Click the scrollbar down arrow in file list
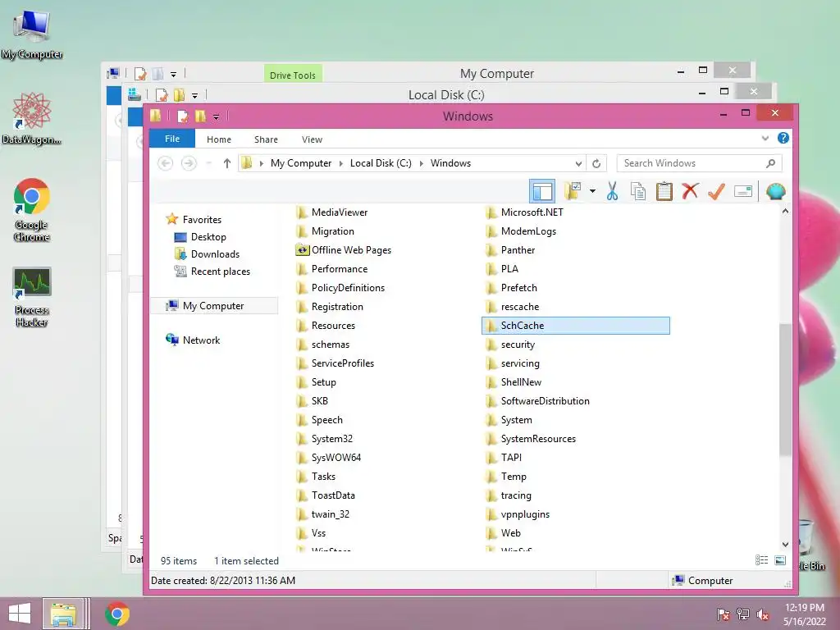The image size is (840, 630). pyautogui.click(x=785, y=545)
